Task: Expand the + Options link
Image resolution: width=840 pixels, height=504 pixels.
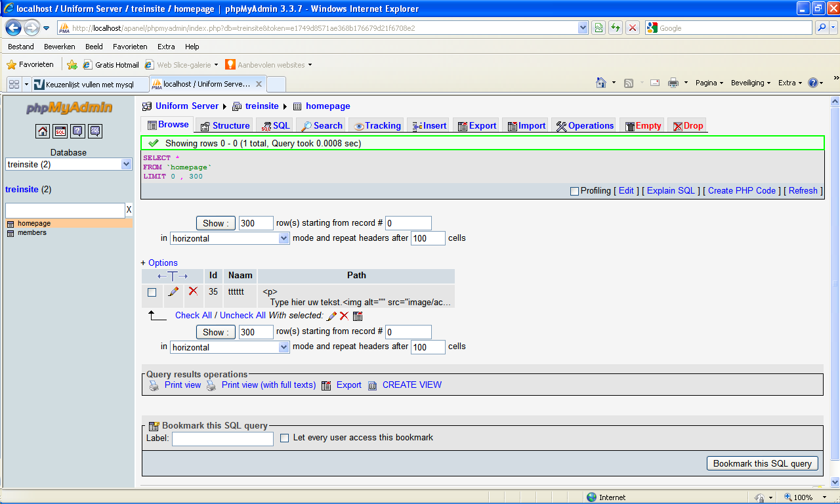Action: pos(159,263)
